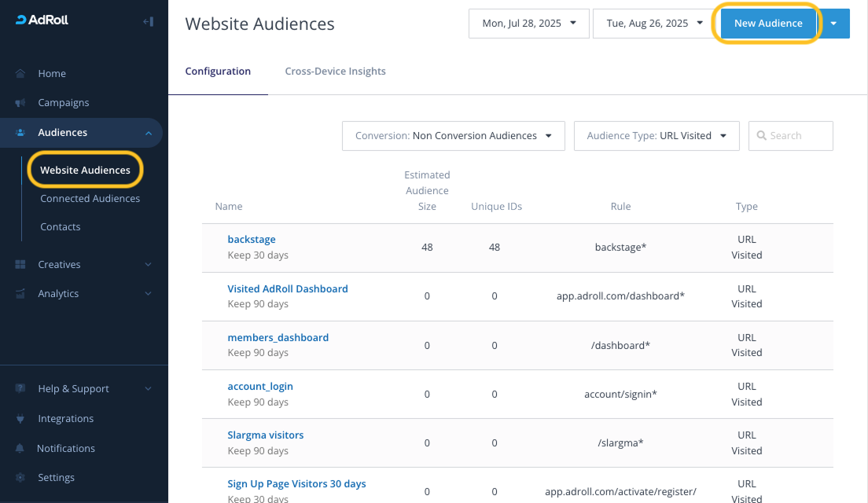Viewport: 868px width, 503px height.
Task: Open the Conversion filter dropdown
Action: [x=453, y=136]
